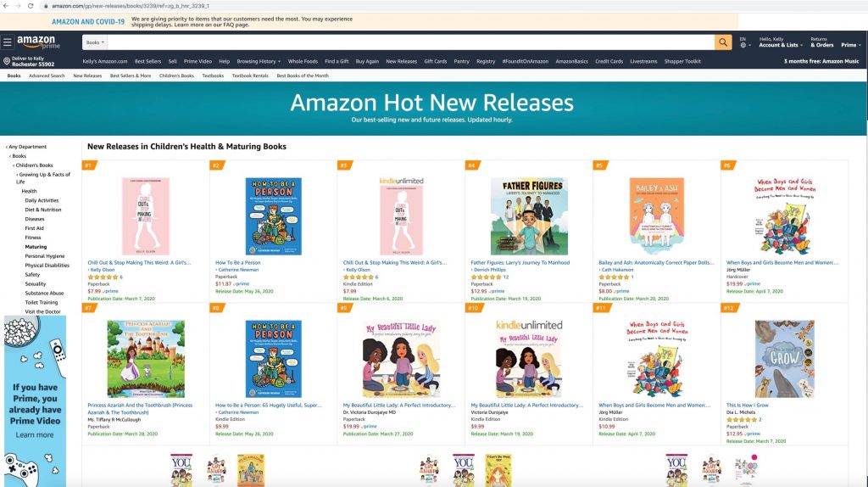The height and width of the screenshot is (487, 868).
Task: Click the address bar lock icon
Action: click(46, 6)
